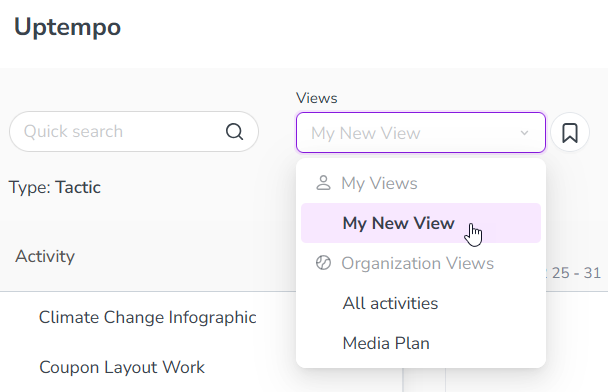Open the Coupon Layout Work activity

click(122, 367)
